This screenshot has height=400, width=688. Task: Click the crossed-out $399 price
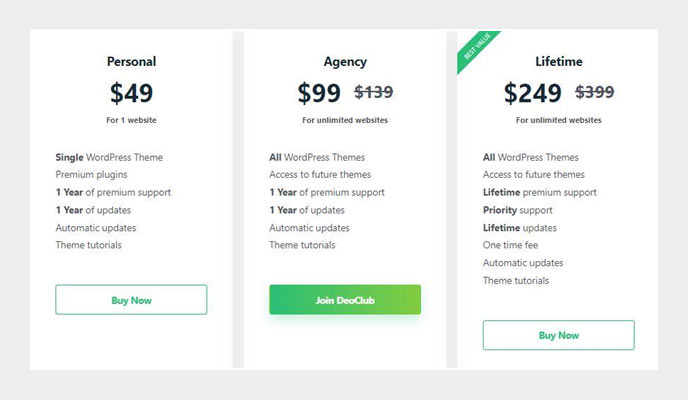click(x=594, y=92)
